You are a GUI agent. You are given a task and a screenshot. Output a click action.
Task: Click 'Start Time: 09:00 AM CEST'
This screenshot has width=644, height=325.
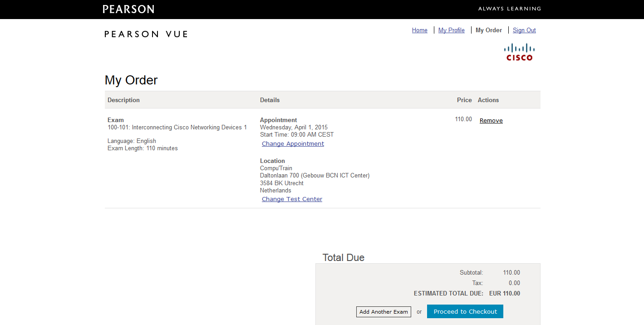(297, 135)
